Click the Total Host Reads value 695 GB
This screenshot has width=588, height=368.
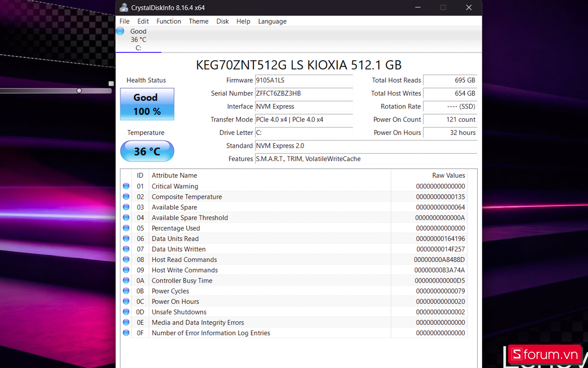click(450, 80)
